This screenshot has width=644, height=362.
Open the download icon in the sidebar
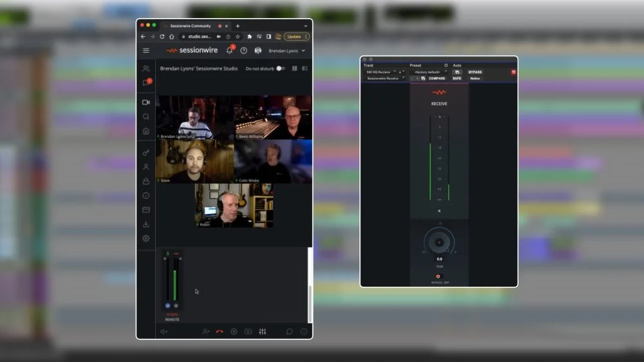(146, 224)
